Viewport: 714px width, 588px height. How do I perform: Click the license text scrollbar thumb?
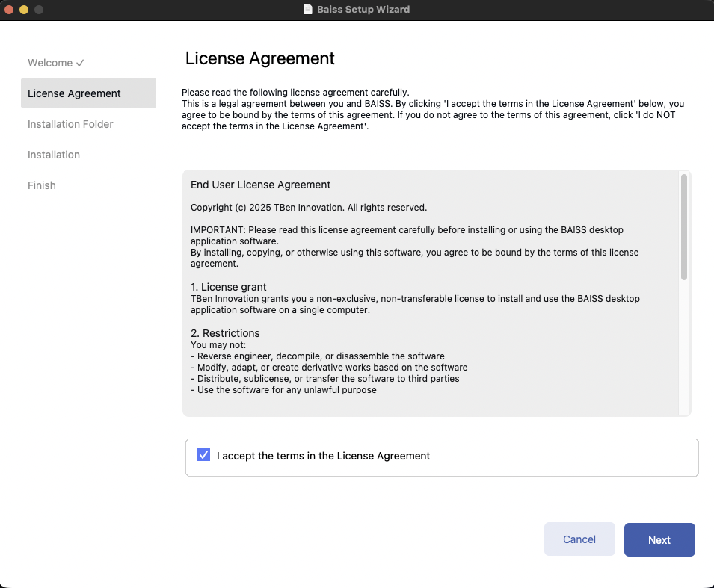[683, 226]
